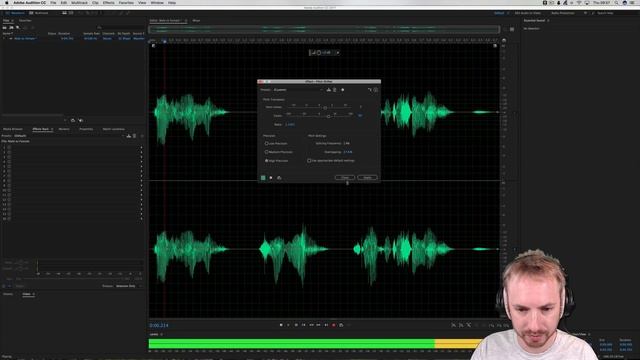Open Pitch Shifter channel map editor icon
640x360 pixels.
(x=370, y=90)
